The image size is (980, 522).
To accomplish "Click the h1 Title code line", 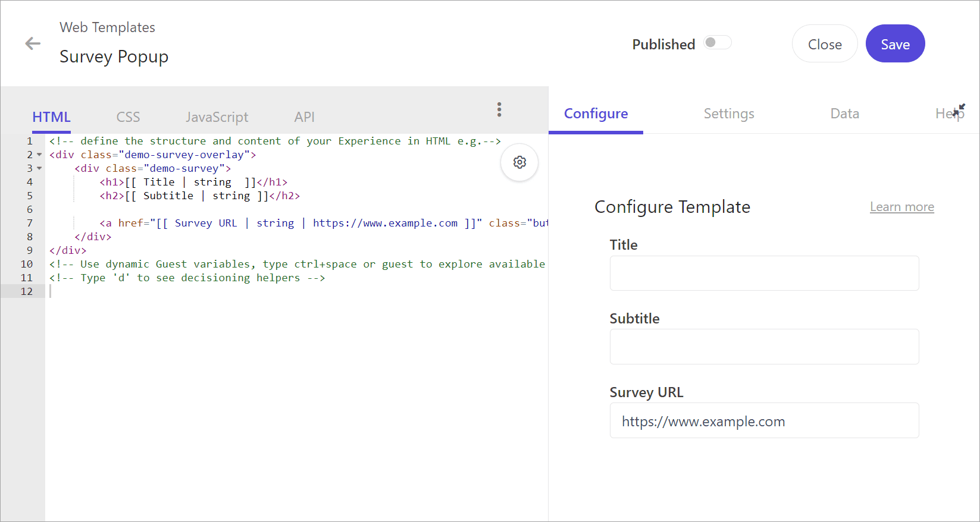I will [193, 182].
